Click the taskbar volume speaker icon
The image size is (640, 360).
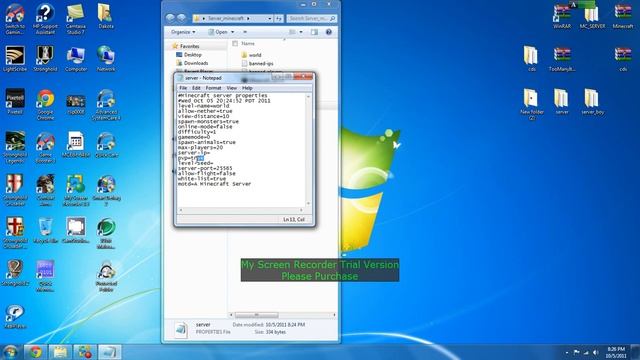(596, 352)
